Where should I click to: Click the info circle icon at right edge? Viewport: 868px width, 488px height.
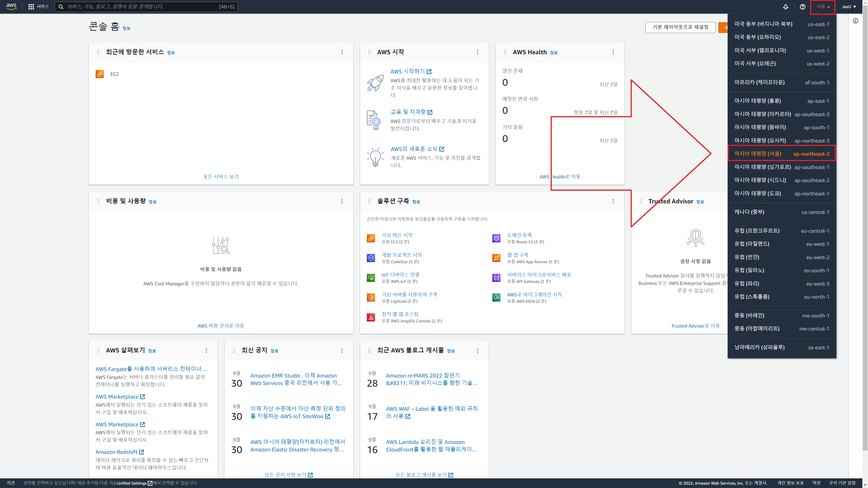[x=855, y=21]
